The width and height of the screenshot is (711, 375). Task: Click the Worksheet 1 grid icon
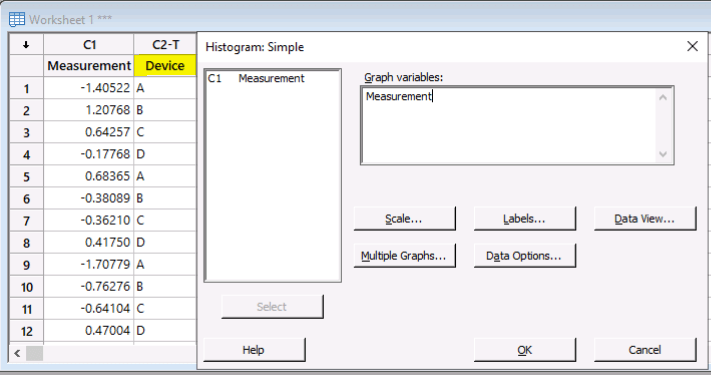coord(17,19)
